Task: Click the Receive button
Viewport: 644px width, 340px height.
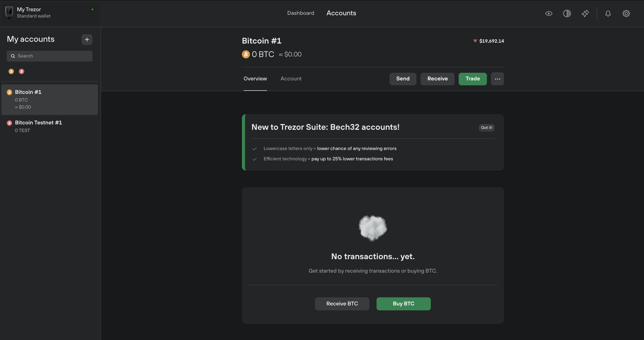Action: (437, 79)
